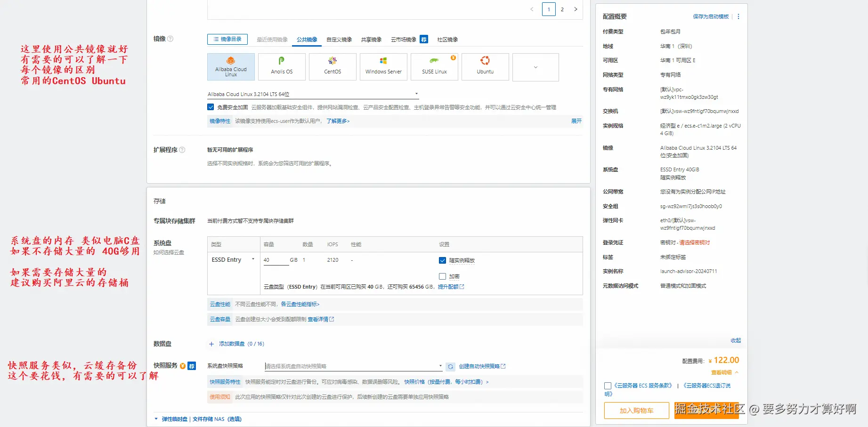Click 添加数据盘 link
The image size is (868, 427).
(242, 344)
